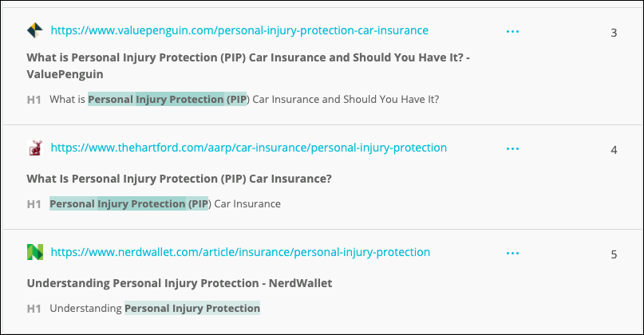The image size is (644, 335).
Task: Click the rank number 3
Action: (x=614, y=33)
